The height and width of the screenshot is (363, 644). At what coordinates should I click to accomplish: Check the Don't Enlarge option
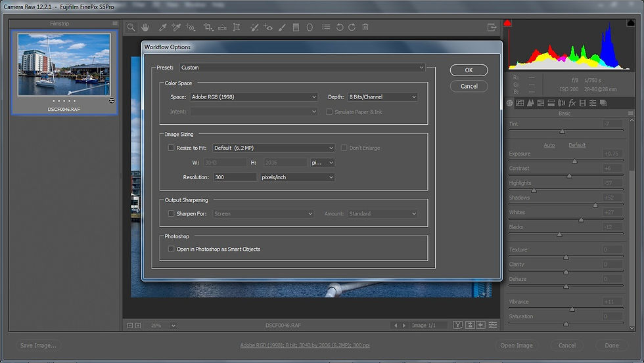(x=344, y=148)
